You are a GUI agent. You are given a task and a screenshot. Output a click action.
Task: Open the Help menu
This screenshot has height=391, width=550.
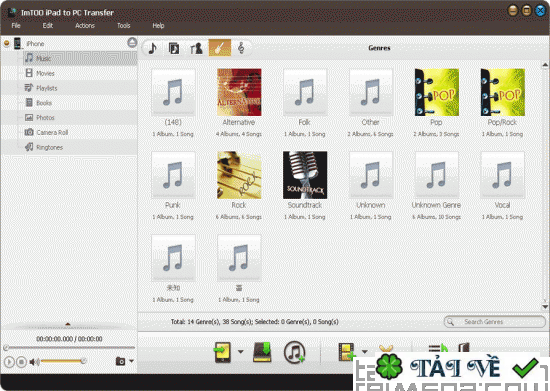click(158, 26)
